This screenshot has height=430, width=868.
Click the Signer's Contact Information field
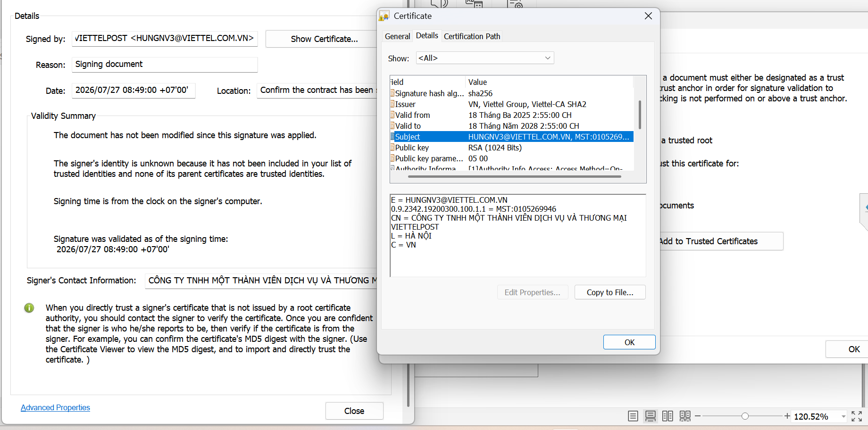[262, 281]
